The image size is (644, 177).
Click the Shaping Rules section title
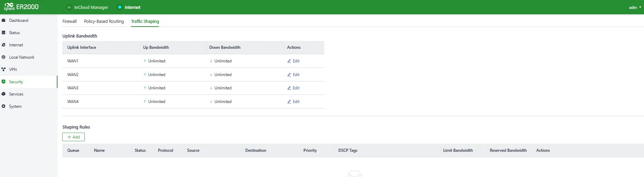(76, 127)
